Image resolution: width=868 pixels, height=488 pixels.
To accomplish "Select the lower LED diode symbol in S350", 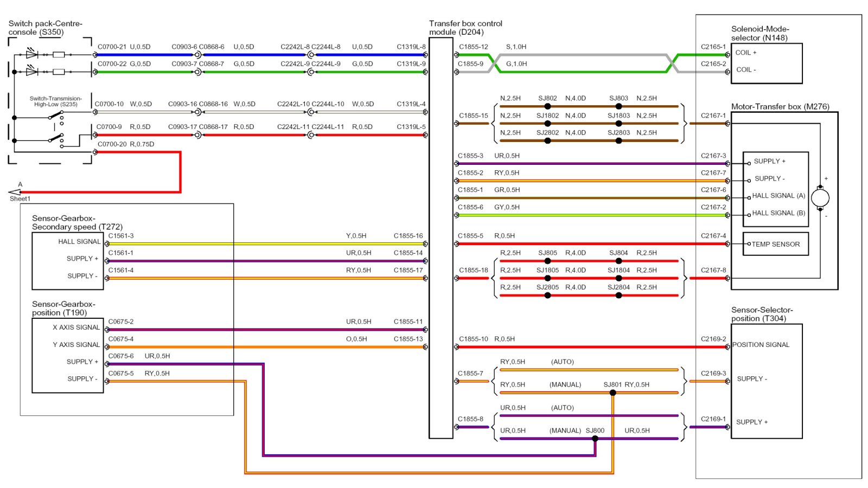I will 32,72.
